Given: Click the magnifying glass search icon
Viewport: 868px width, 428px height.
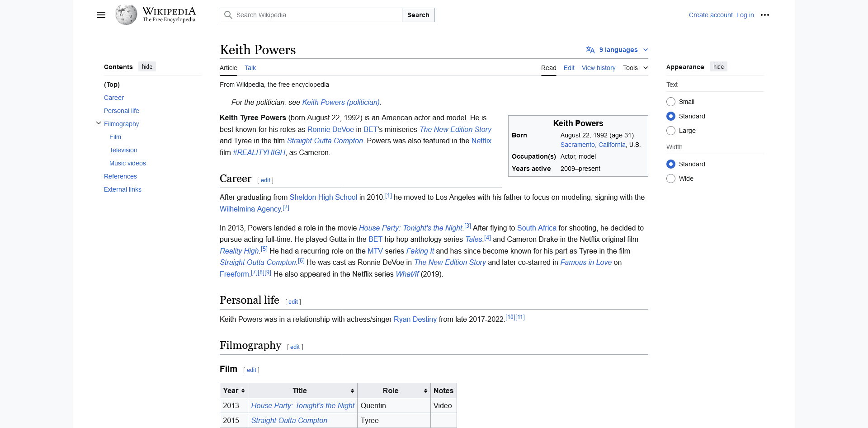Looking at the screenshot, I should [228, 15].
